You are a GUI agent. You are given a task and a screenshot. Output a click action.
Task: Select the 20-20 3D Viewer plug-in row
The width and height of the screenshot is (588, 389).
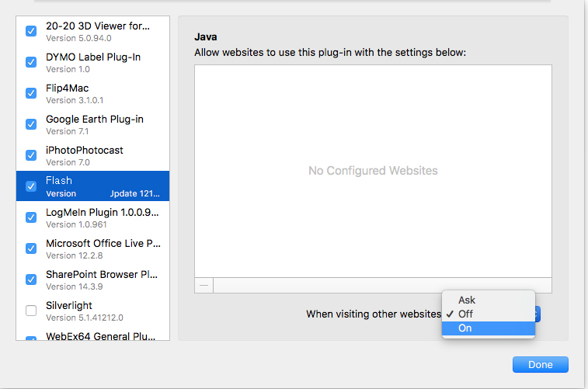coord(92,32)
